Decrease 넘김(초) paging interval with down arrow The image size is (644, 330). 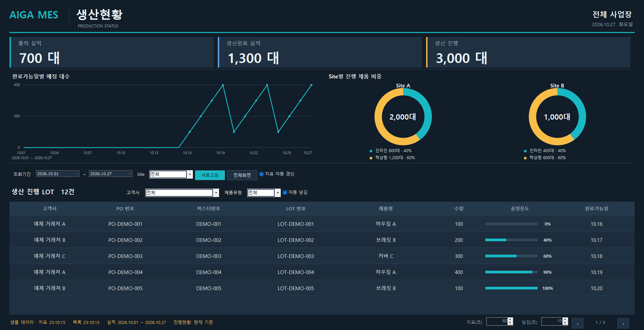pos(565,323)
